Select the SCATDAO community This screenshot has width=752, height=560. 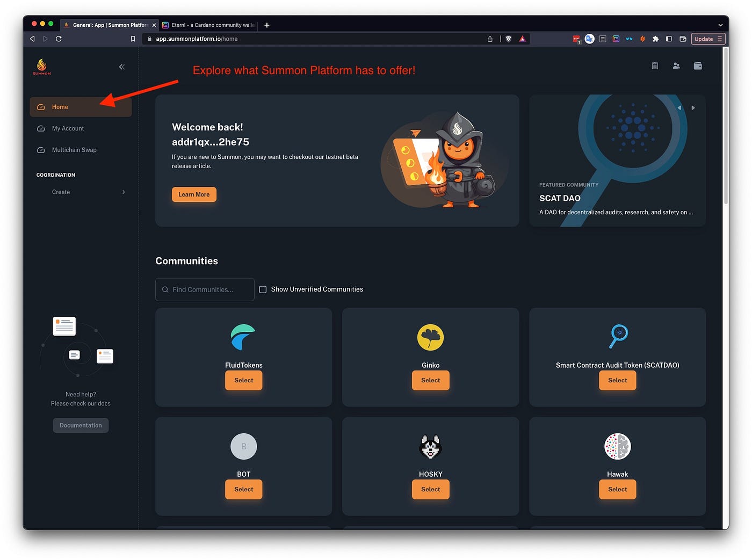[x=618, y=380]
